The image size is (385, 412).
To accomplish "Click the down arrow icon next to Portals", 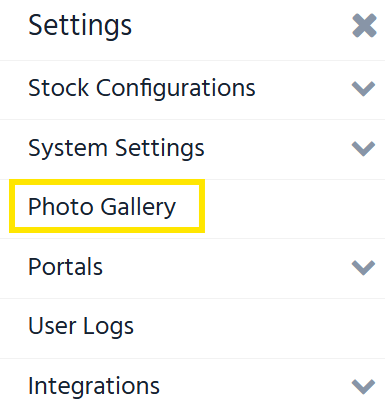I will coord(363,268).
